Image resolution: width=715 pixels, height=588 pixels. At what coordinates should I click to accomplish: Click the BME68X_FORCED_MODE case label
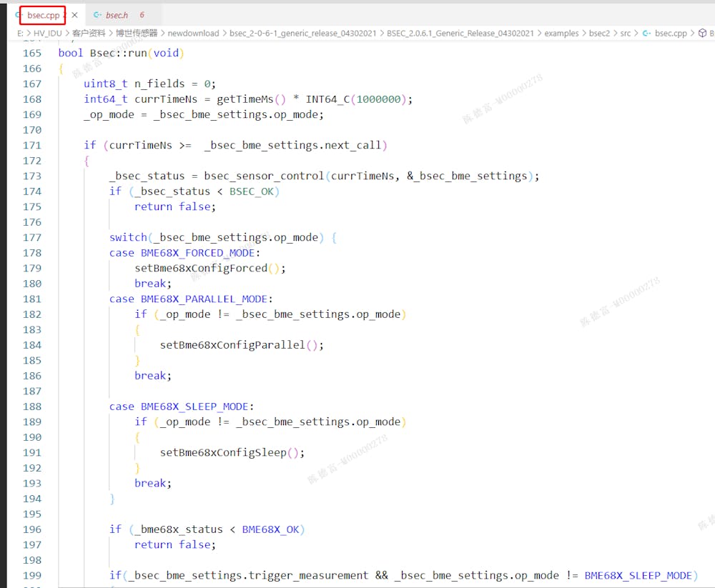(197, 253)
